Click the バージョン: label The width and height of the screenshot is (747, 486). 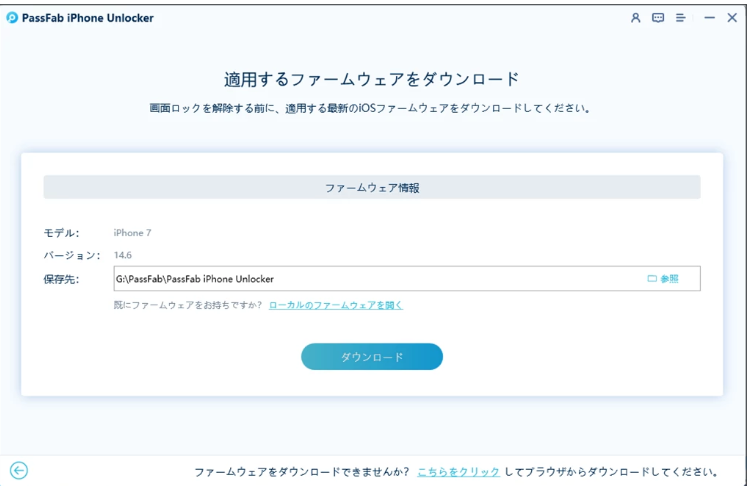point(72,255)
